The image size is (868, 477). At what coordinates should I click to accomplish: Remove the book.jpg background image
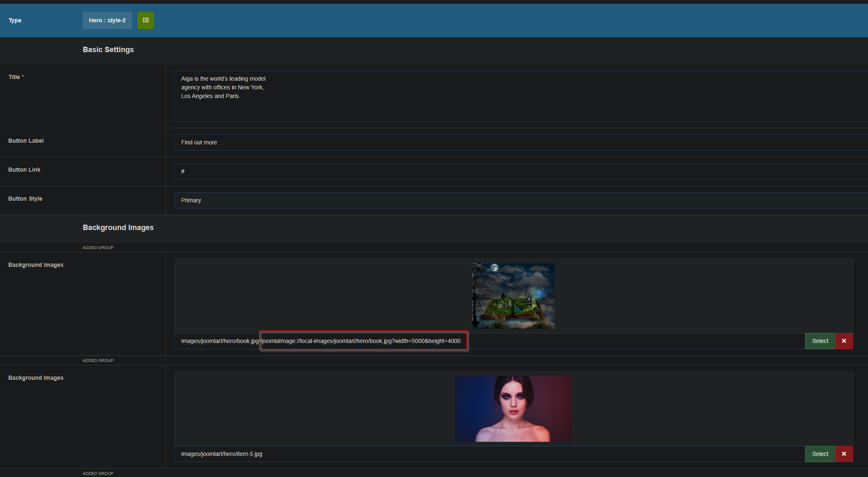(844, 341)
